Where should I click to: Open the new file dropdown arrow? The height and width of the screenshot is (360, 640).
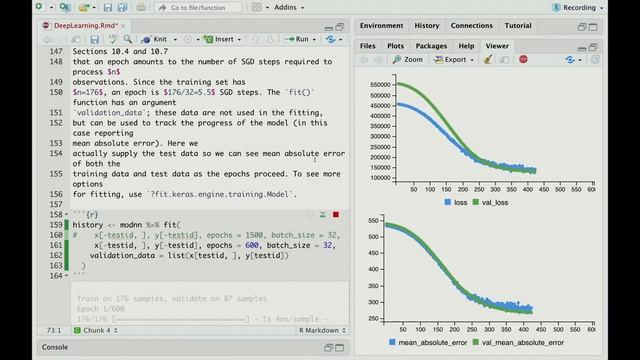coord(51,7)
